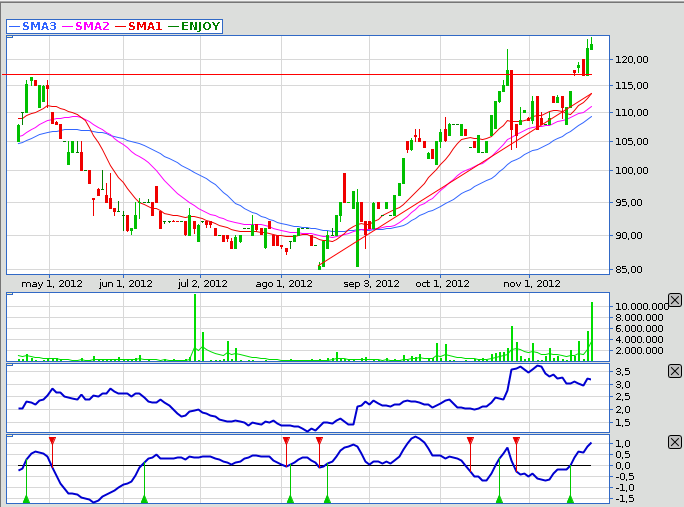Click the 4.000.000 volume axis label
684x507 pixels.
pos(639,339)
